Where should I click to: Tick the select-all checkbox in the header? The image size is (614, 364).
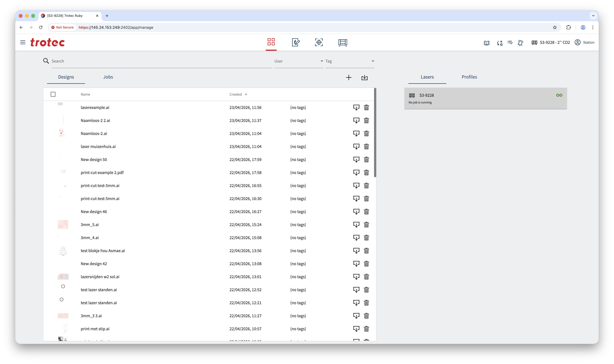(53, 94)
